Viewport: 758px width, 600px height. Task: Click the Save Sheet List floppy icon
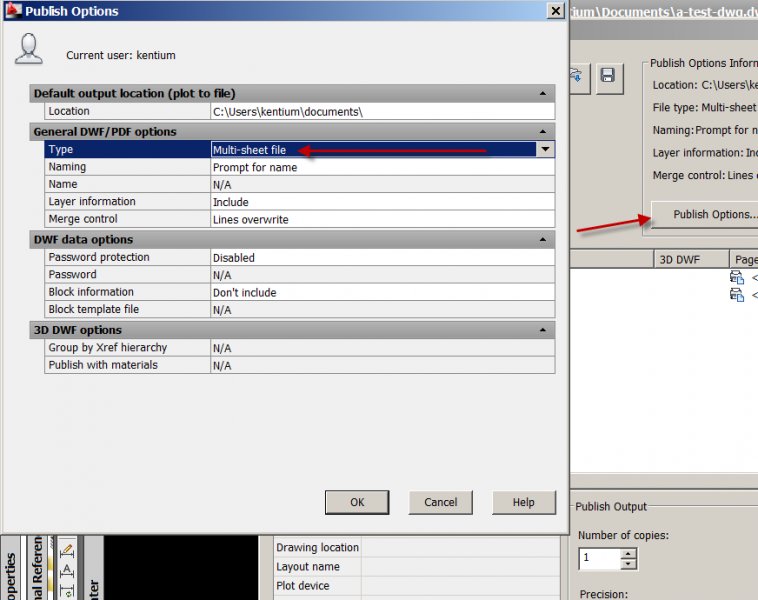608,78
